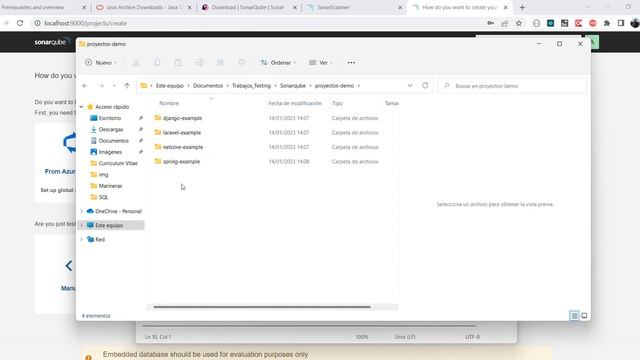Click the Delete trash icon in Explorer toolbar
640x360 pixels.
tap(242, 62)
